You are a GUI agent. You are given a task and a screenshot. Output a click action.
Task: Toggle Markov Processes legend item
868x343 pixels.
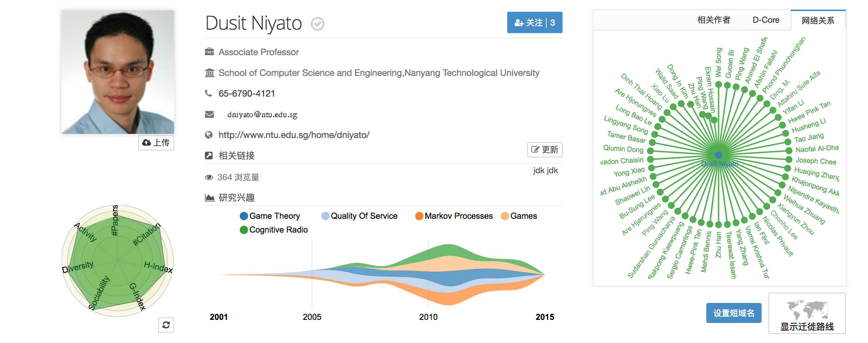(x=454, y=216)
